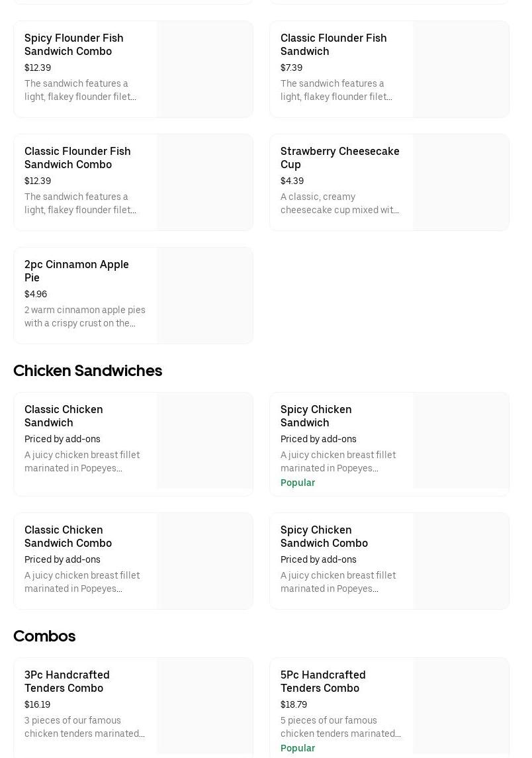Select the Classic Flounder Fish Sandwich title
Viewport: 532px width, 758px height.
pyautogui.click(x=333, y=44)
